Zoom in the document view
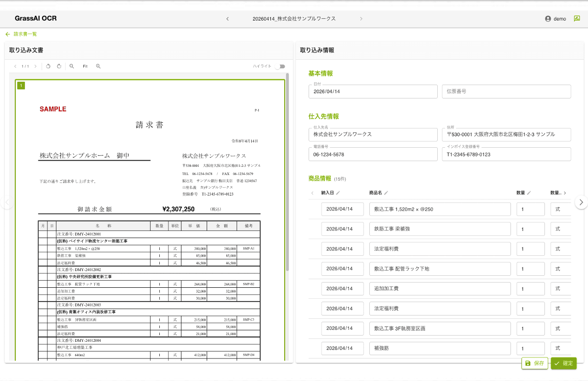The height and width of the screenshot is (381, 588). pos(98,66)
